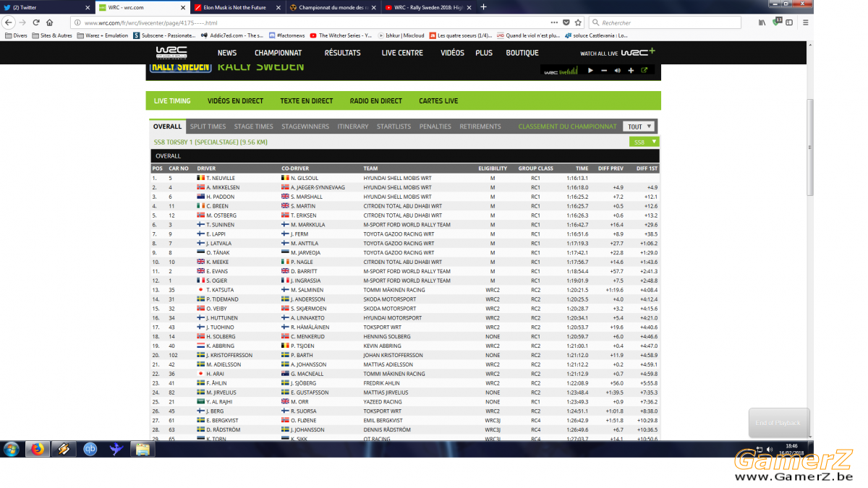Go back with the browser back arrow
The image size is (868, 488).
click(x=9, y=22)
